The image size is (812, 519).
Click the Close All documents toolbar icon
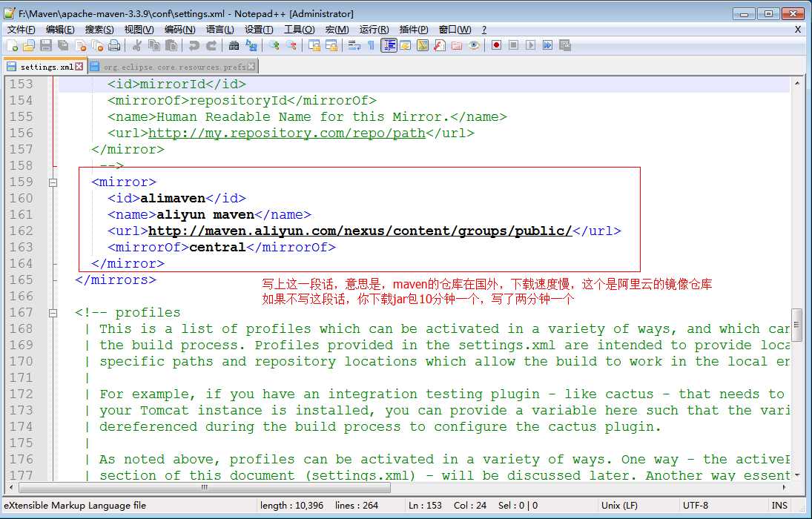[97, 45]
